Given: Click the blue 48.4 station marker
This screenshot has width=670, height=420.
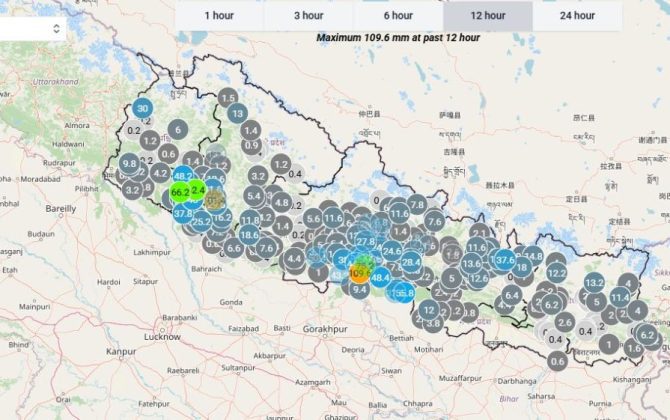Looking at the screenshot, I should [x=381, y=276].
